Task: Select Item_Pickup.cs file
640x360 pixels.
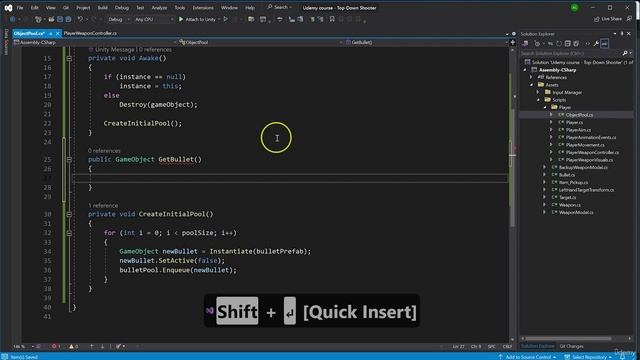Action: [573, 182]
